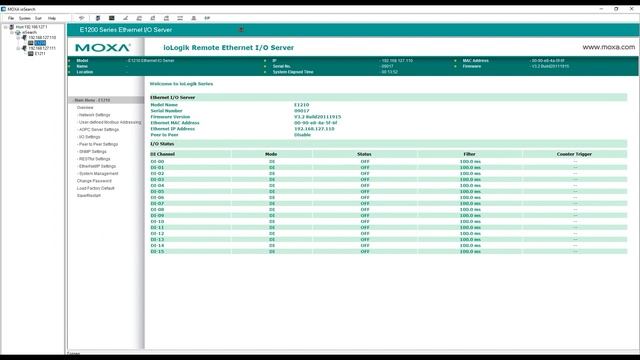Open the File menu
640x360 pixels.
[11, 18]
